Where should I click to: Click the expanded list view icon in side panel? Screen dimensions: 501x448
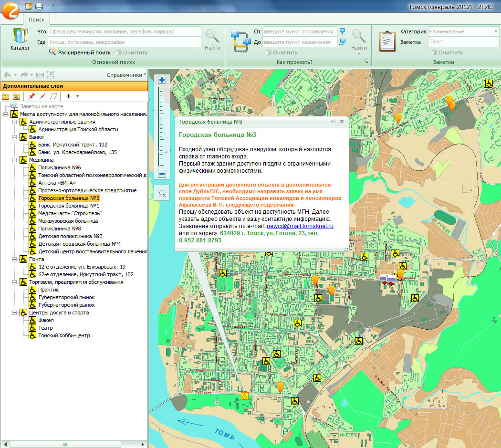point(51,75)
